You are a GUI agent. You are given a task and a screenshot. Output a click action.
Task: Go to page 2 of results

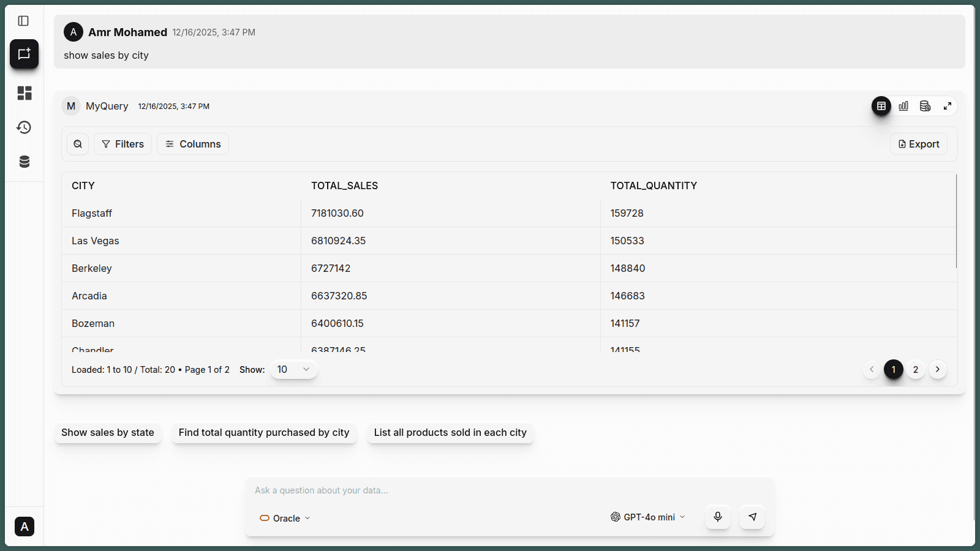916,369
